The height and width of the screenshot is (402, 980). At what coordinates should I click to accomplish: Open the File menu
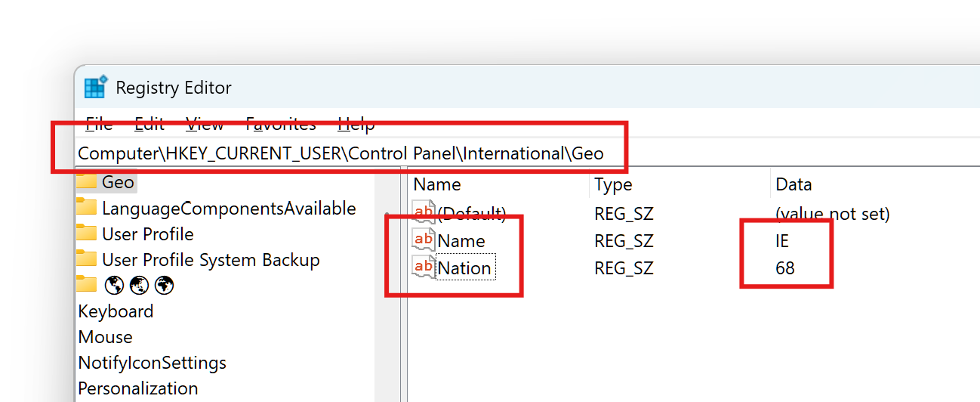[99, 125]
